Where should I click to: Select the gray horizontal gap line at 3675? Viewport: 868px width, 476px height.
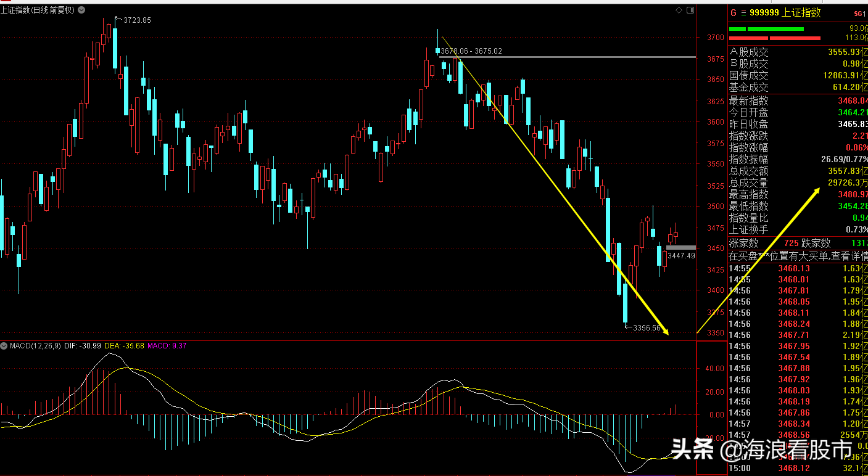[567, 57]
